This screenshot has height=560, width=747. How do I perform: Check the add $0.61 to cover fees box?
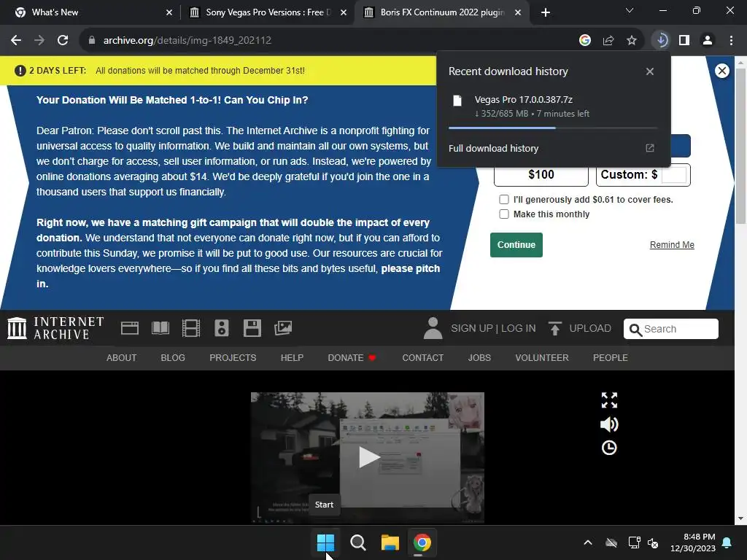click(x=504, y=200)
